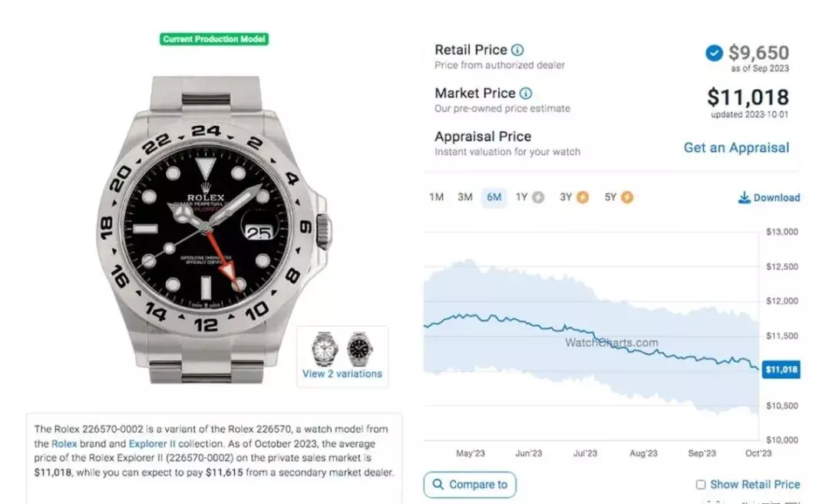This screenshot has height=504, width=829.
Task: Select the black dial variation thumbnail
Action: (x=360, y=349)
